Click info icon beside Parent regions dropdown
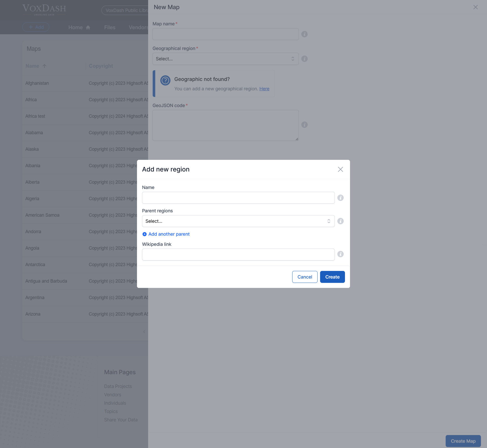 tap(340, 221)
